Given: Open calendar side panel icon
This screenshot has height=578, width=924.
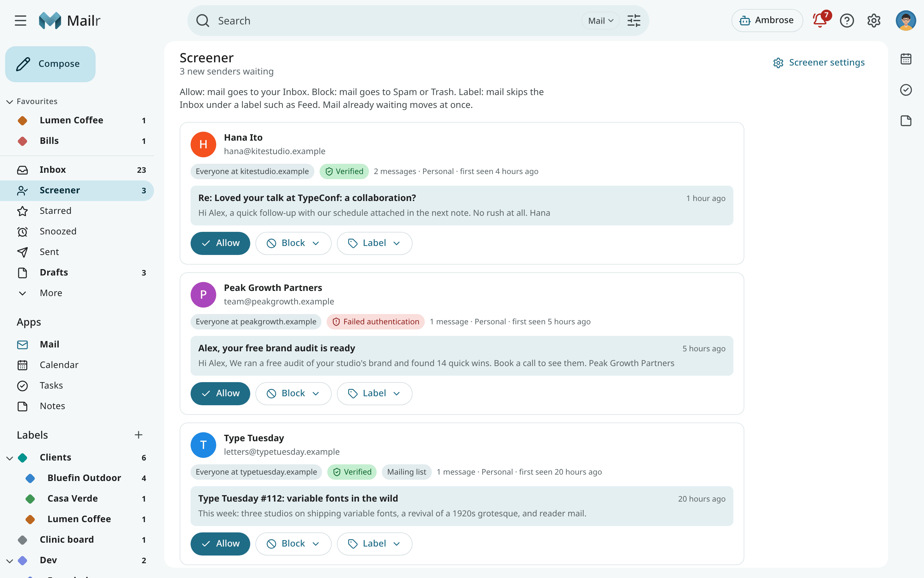Looking at the screenshot, I should click(906, 59).
